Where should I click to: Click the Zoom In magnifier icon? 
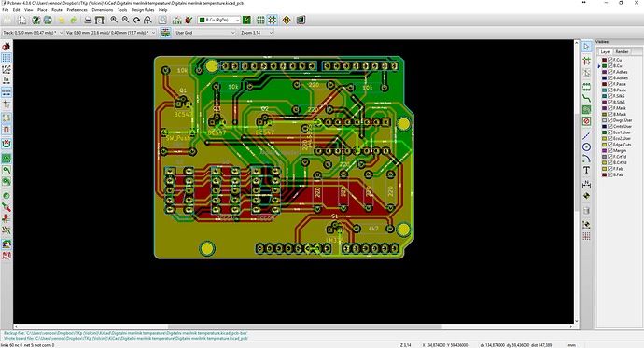pyautogui.click(x=114, y=20)
